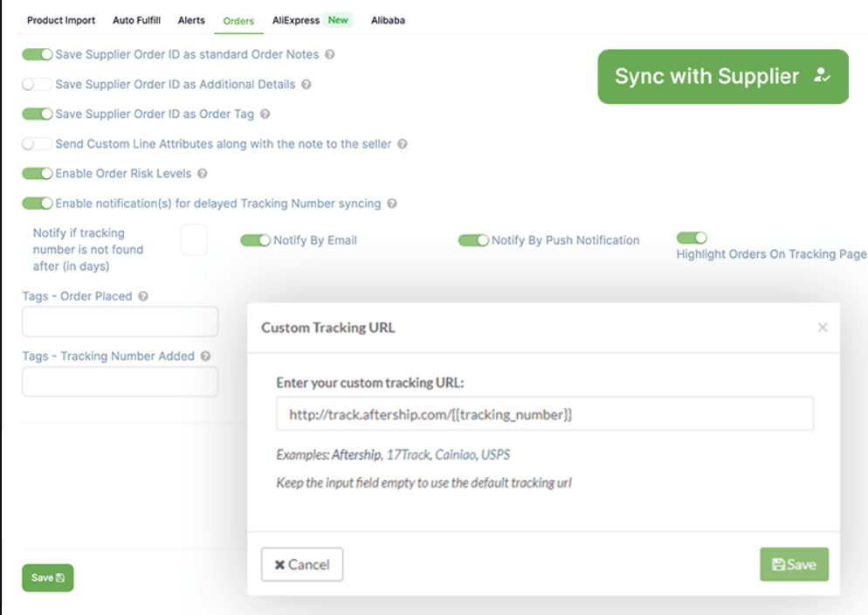Disable Notify By Push Notification toggle
868x615 pixels.
[473, 240]
